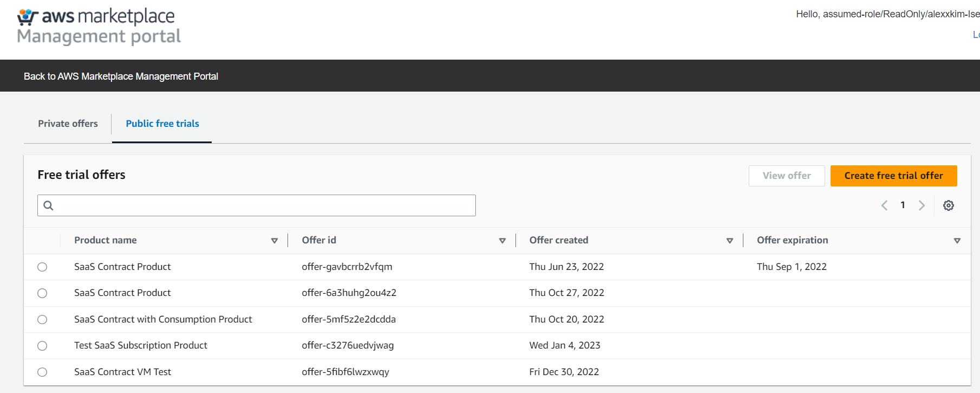Click the offer-5mf5z2e2dcdda cell

(349, 319)
